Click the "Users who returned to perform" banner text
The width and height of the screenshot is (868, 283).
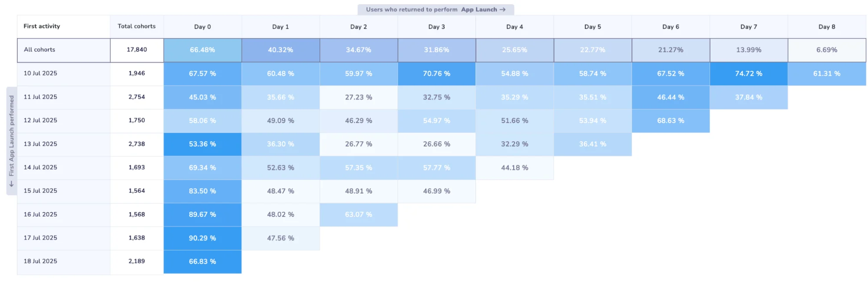tap(411, 10)
